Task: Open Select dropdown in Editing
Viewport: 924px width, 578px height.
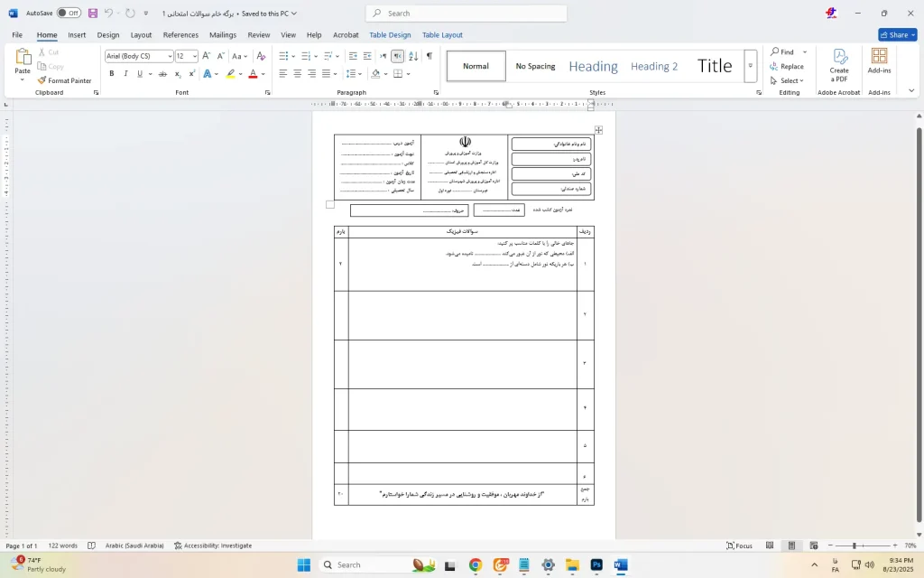Action: click(x=787, y=80)
